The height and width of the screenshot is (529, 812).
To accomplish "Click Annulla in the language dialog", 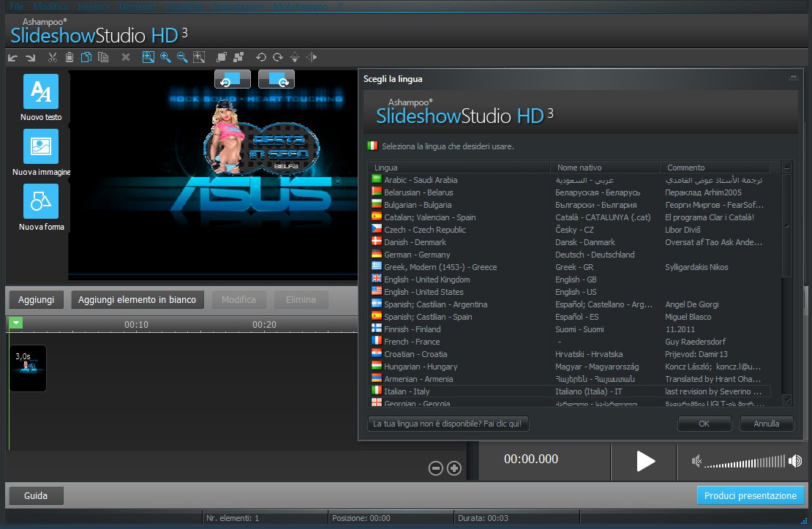I will click(767, 424).
